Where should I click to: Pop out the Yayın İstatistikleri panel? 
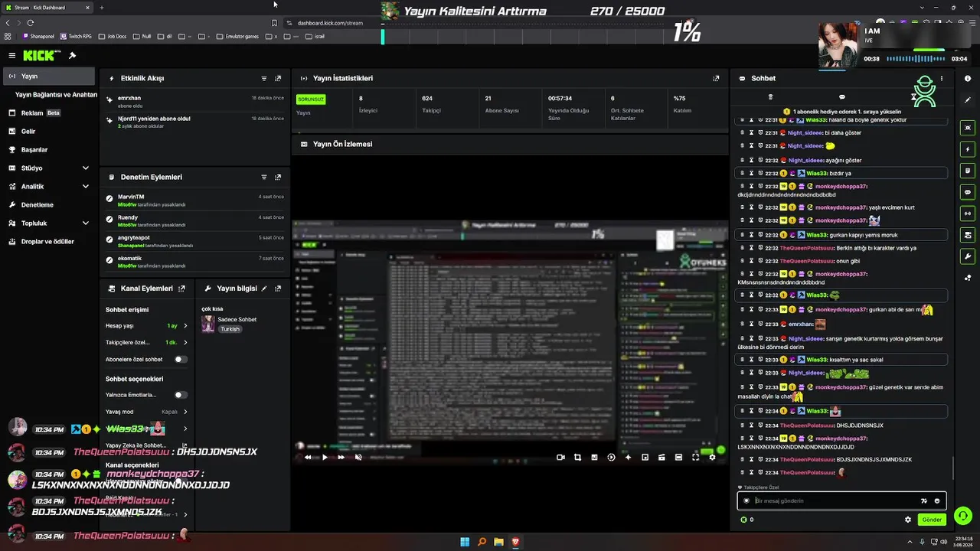coord(716,78)
